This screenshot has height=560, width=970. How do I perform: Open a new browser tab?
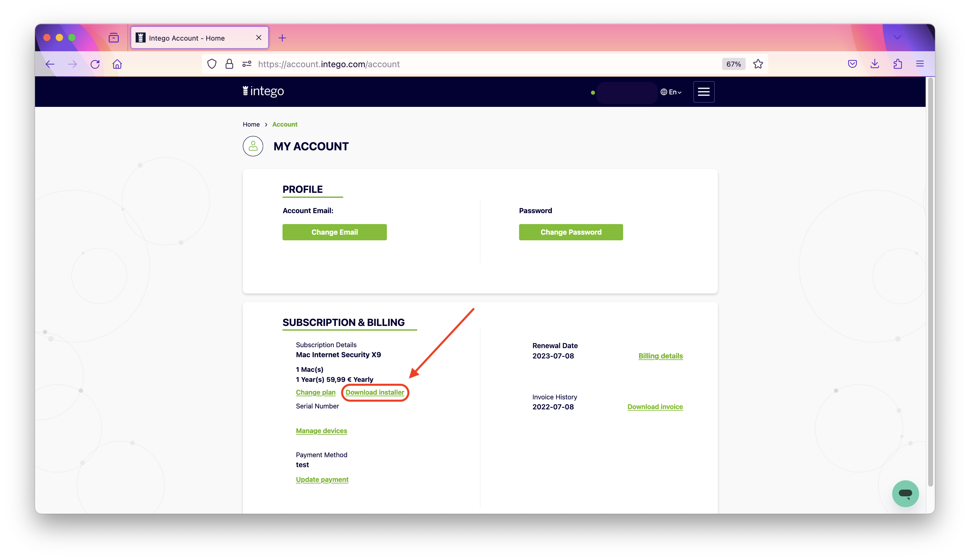(x=282, y=38)
